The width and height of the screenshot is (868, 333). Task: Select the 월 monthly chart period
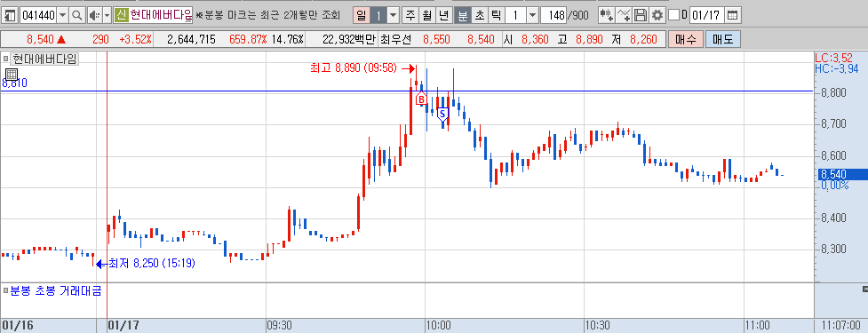pyautogui.click(x=426, y=15)
